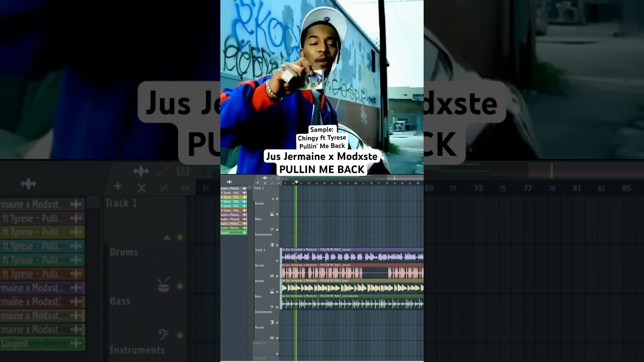Select the green ft Tyrese - Pulli picker item
This screenshot has width=644, height=362.
[x=233, y=206]
